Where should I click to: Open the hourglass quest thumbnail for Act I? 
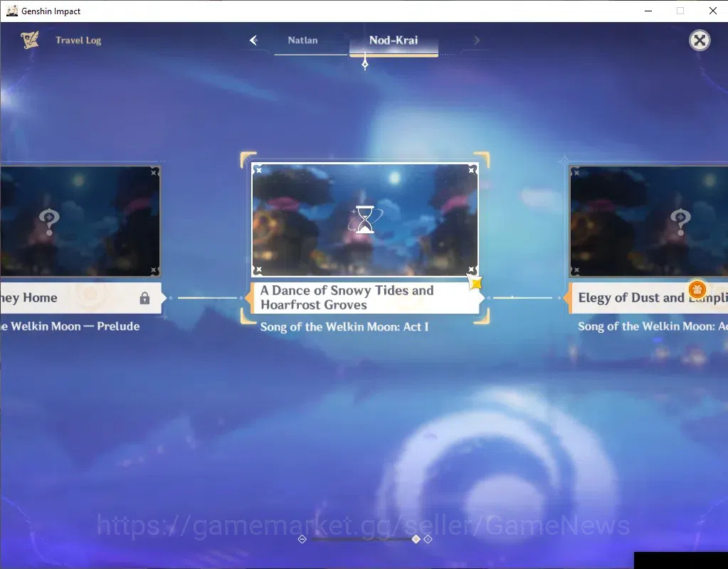(364, 220)
